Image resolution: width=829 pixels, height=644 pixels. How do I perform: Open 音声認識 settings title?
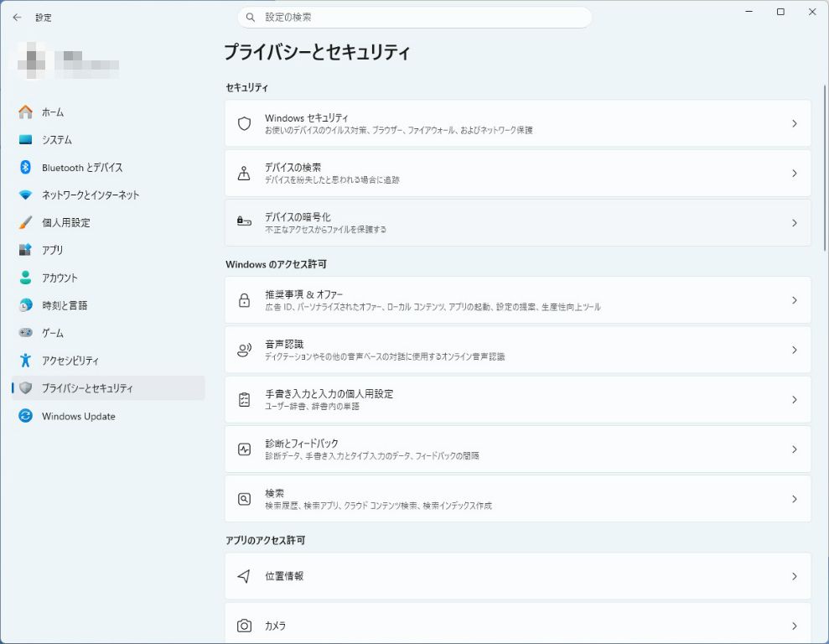pos(284,344)
